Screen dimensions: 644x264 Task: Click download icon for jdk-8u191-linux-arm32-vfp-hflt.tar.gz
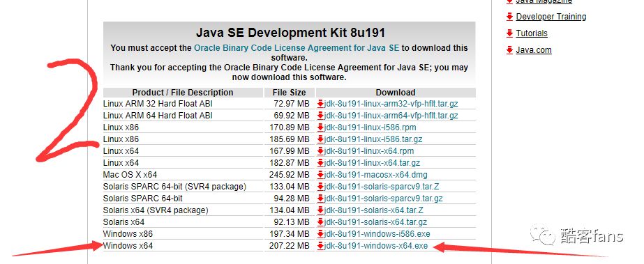(320, 104)
